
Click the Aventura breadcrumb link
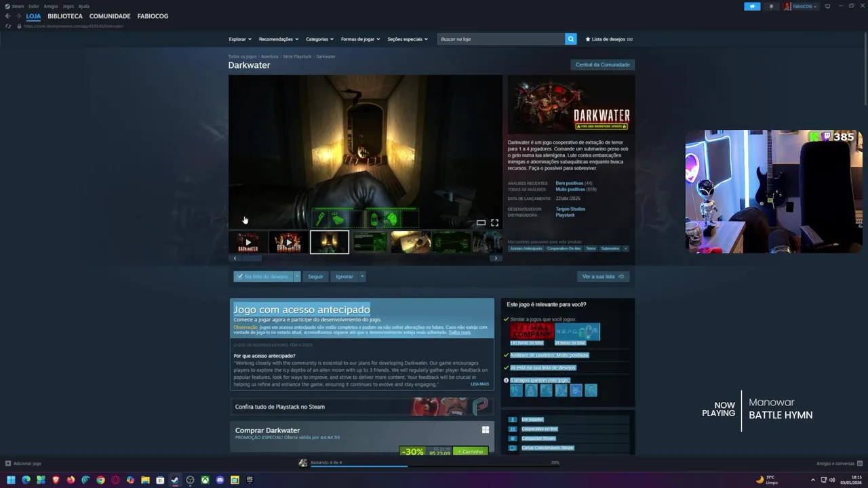click(x=270, y=56)
